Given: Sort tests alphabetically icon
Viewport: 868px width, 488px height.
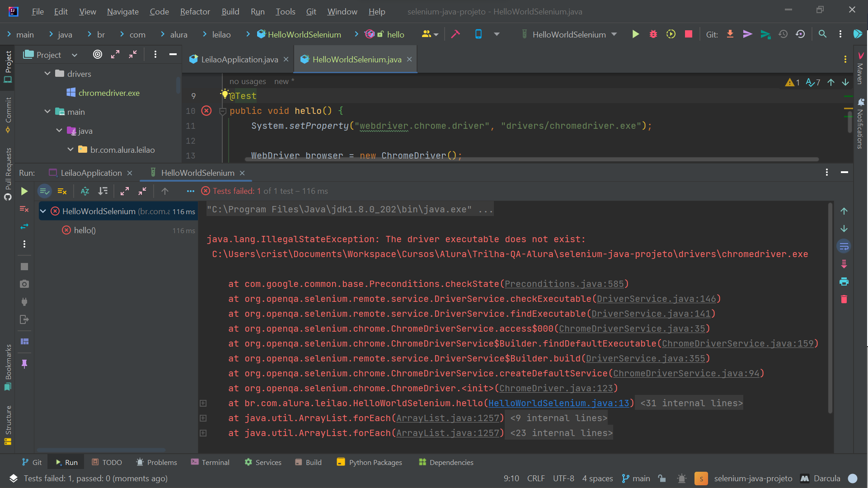Looking at the screenshot, I should coord(85,191).
